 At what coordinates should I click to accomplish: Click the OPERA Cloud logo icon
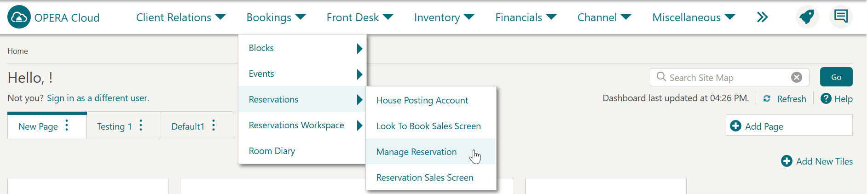pos(19,17)
